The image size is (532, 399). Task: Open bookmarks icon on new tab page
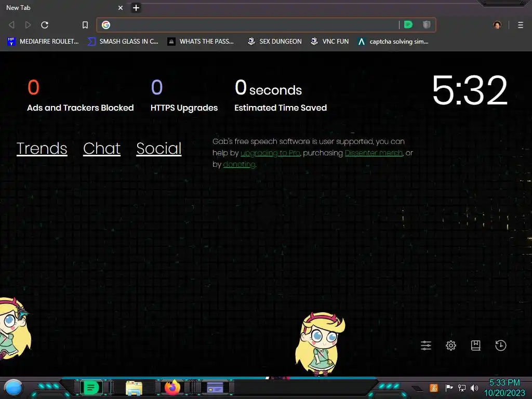tap(476, 345)
